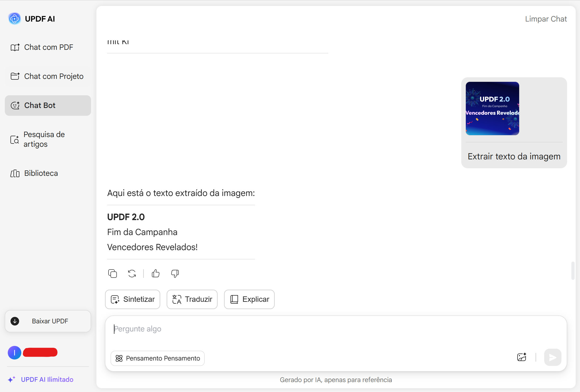Open Chat com Projeto
The image size is (580, 392).
(48, 76)
